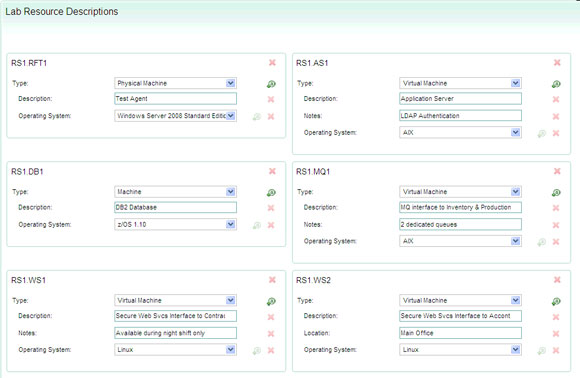The height and width of the screenshot is (378, 580).
Task: Click faded green icon beside RS1.AS1 AIX
Action: coord(542,133)
